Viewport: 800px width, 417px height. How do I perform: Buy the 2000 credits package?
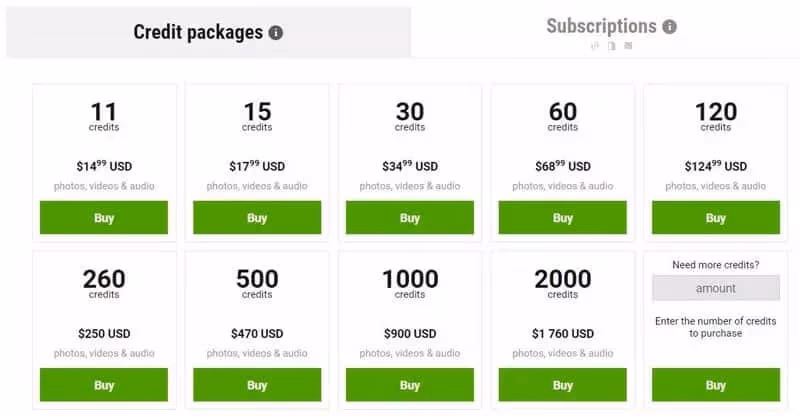click(x=563, y=385)
